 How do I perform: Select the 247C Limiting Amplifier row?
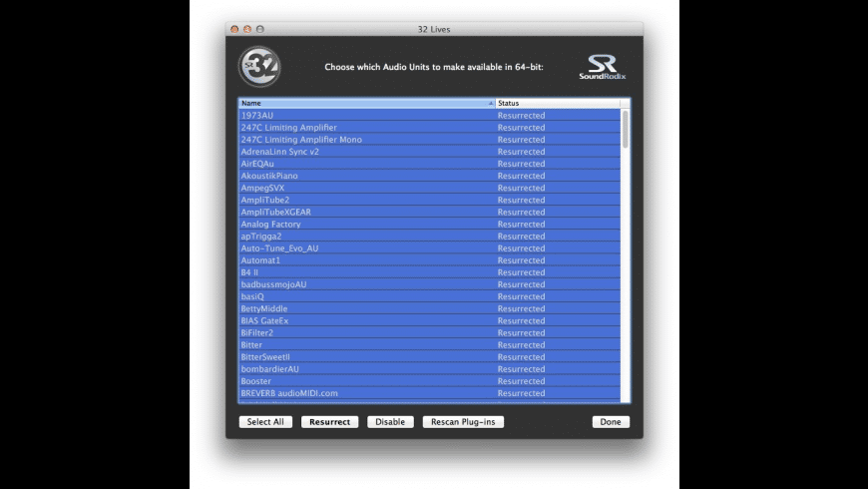430,128
